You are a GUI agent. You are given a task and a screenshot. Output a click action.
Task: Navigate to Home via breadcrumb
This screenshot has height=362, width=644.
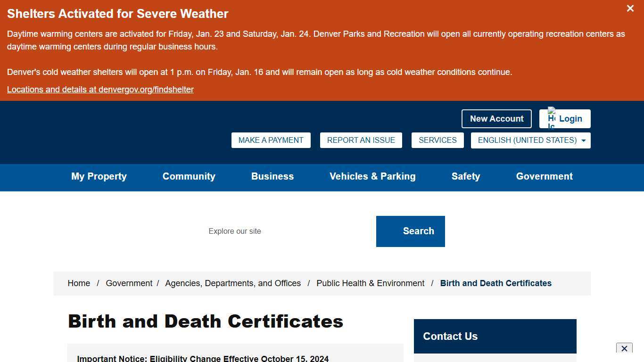(x=78, y=283)
